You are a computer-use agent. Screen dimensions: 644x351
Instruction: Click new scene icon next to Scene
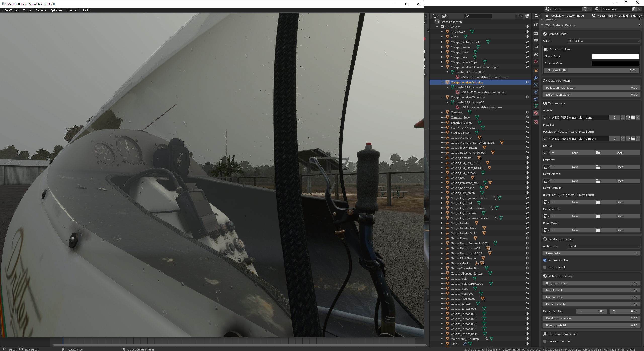[x=585, y=9]
